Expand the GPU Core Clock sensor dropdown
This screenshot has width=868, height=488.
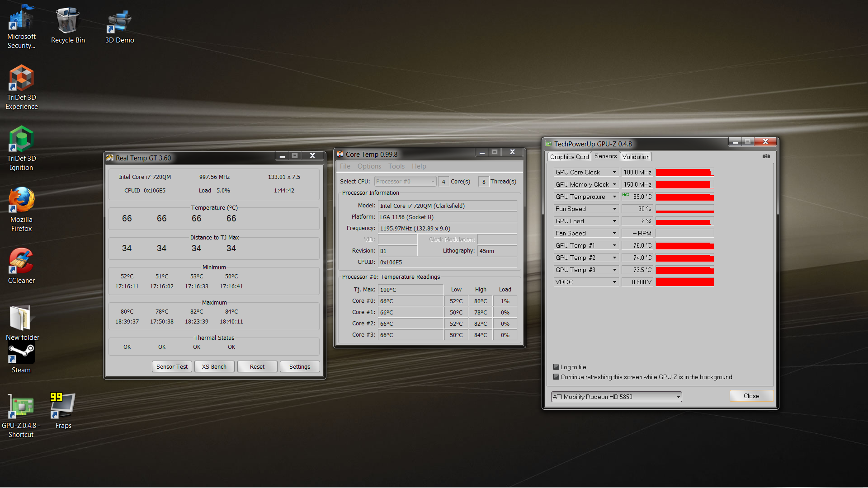click(x=614, y=172)
